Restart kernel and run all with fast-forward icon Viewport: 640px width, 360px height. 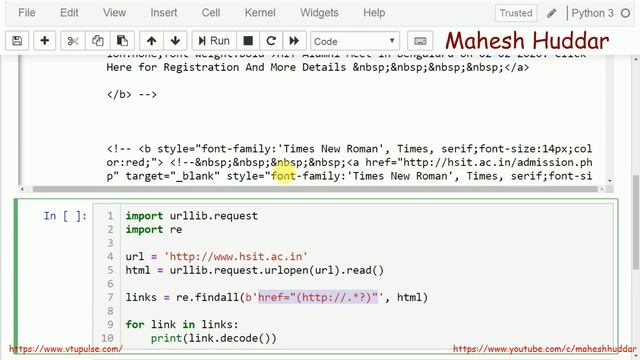point(294,41)
